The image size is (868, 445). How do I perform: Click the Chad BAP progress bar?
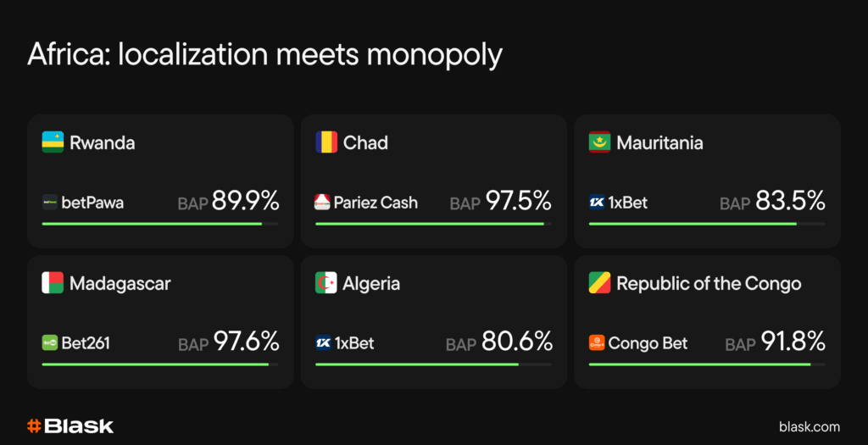[433, 224]
